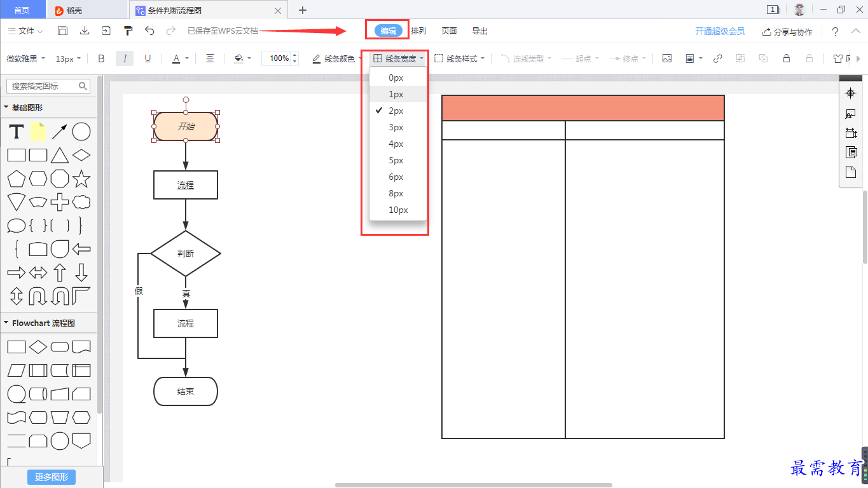The width and height of the screenshot is (868, 488).
Task: Open the table-style dropdown beside the image icon
Action: pos(693,58)
